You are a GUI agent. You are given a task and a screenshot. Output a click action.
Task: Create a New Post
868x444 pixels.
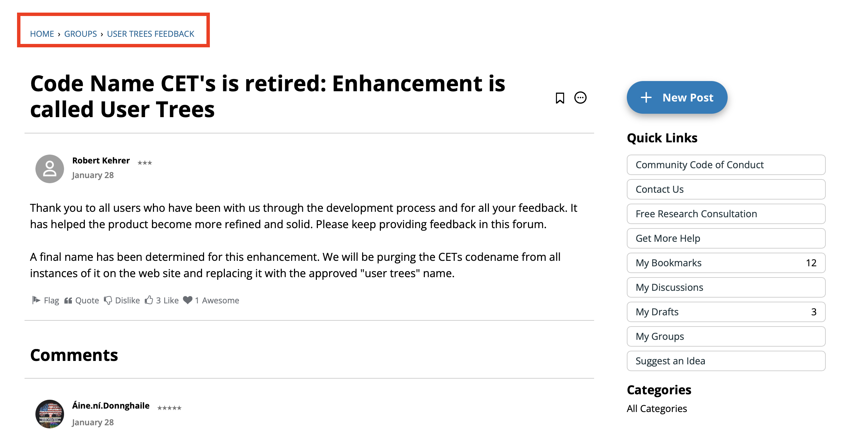click(687, 97)
